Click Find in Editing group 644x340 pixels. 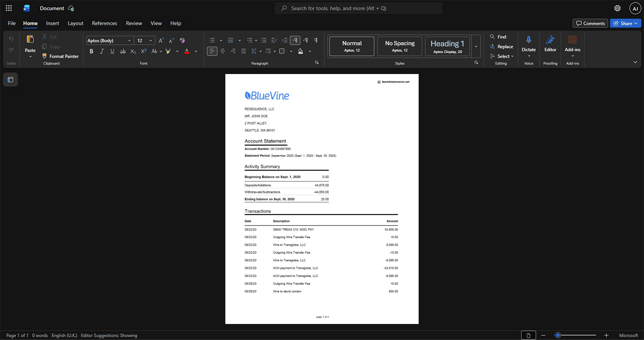point(498,37)
